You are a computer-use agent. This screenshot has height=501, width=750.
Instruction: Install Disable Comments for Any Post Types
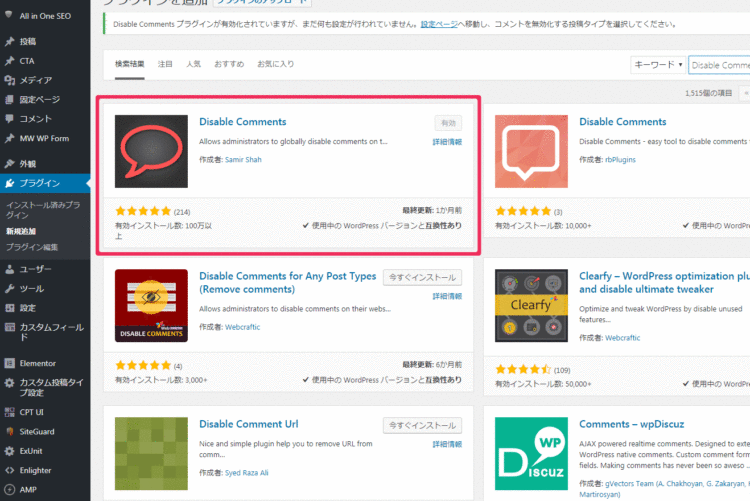point(422,277)
